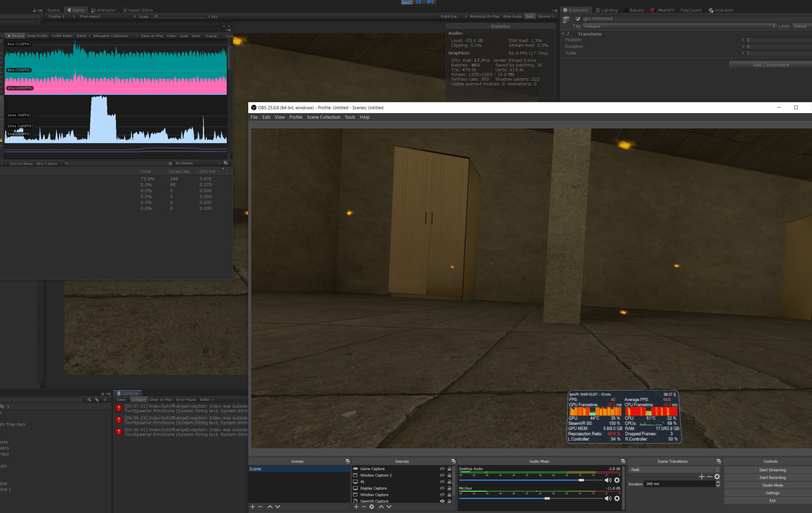Image resolution: width=812 pixels, height=513 pixels.
Task: Collapse the Transform component expander
Action: click(x=563, y=34)
